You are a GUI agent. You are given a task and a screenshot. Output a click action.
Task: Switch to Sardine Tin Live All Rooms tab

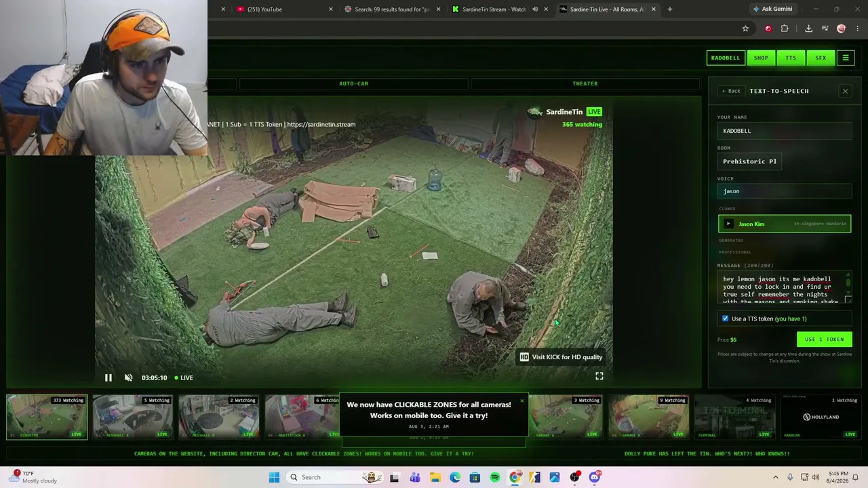coord(607,9)
